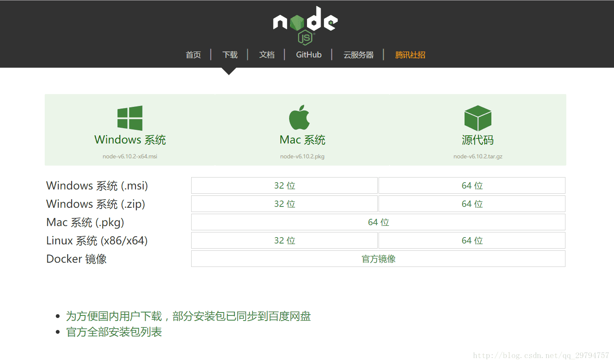Open the 文档 nav item

[x=267, y=55]
